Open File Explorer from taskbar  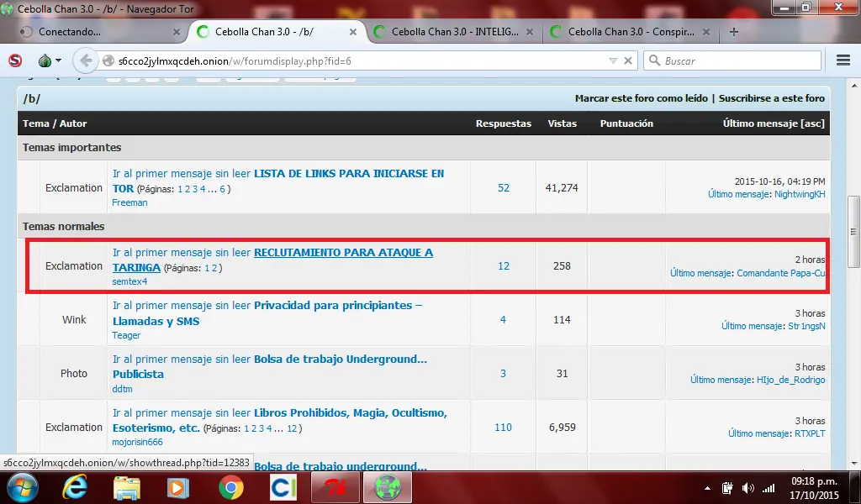click(x=127, y=487)
